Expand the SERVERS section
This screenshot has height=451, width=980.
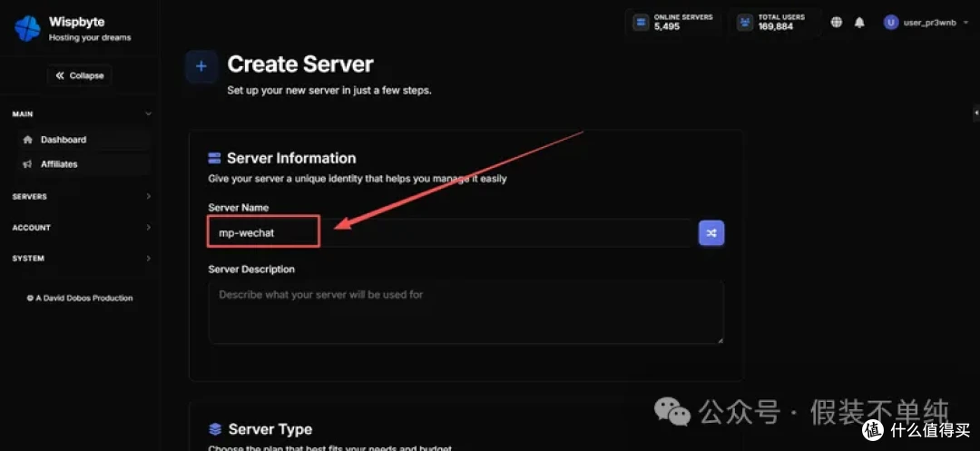coord(82,197)
